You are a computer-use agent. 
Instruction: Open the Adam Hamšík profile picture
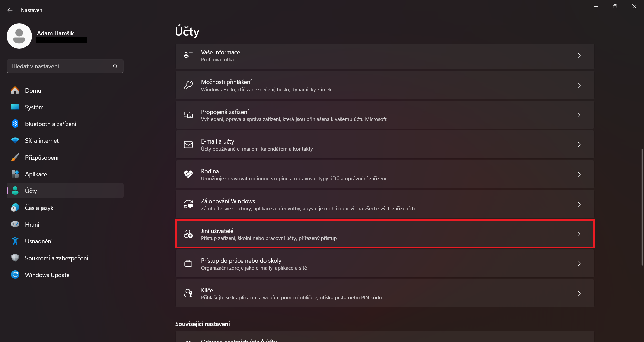[19, 36]
